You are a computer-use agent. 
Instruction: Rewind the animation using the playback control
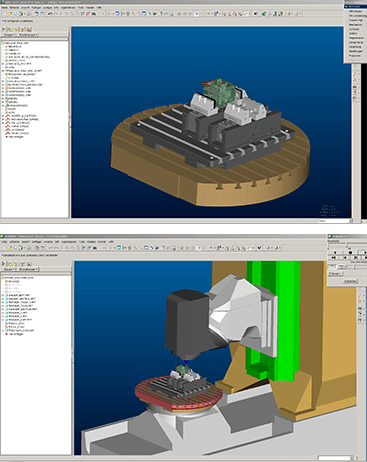pos(334,258)
